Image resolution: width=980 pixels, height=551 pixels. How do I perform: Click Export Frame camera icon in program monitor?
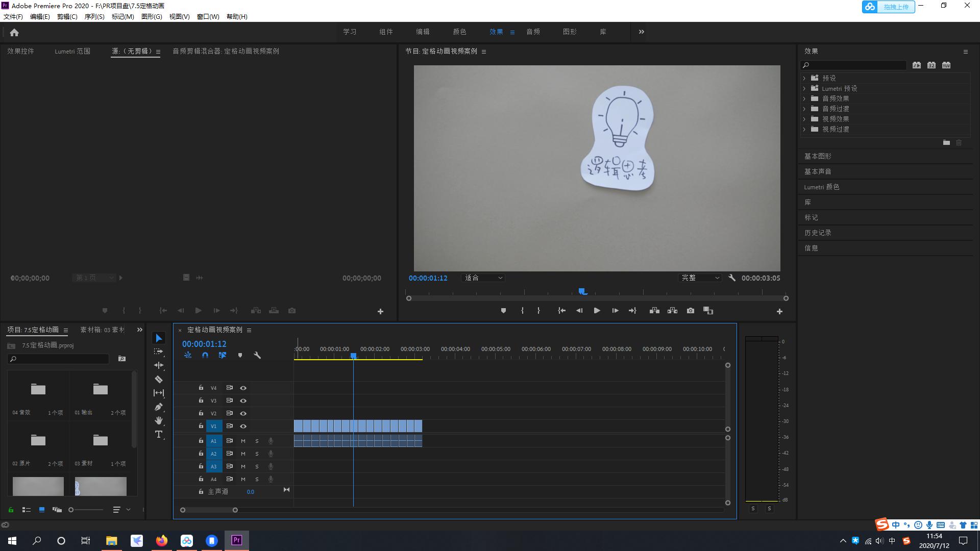pos(691,310)
